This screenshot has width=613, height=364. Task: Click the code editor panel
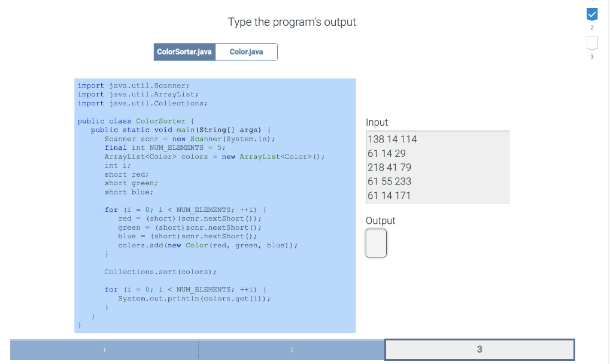pyautogui.click(x=214, y=204)
